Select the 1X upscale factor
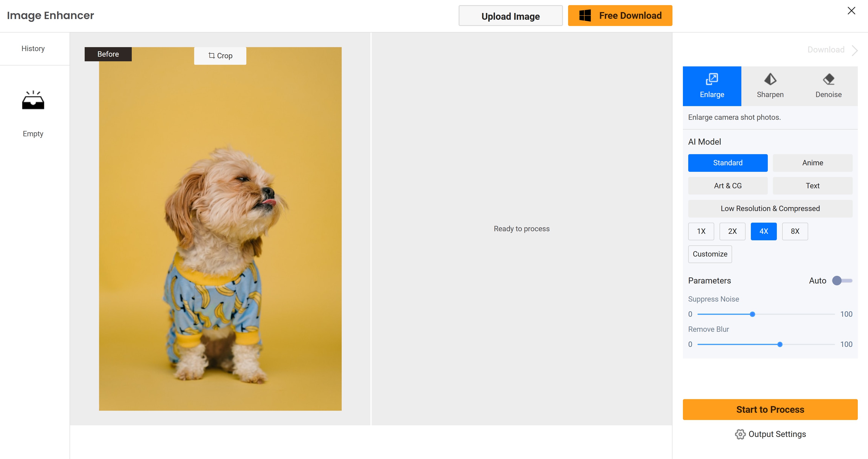 coord(701,231)
